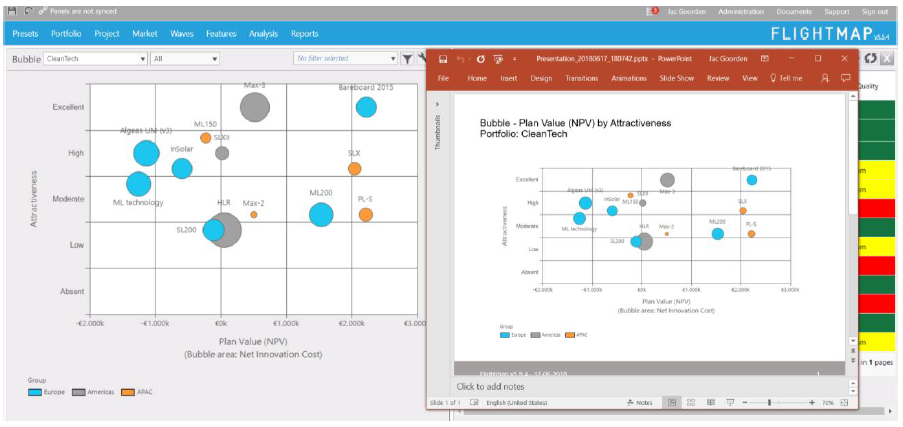Open the Portfolio menu
This screenshot has height=427, width=903.
(66, 34)
